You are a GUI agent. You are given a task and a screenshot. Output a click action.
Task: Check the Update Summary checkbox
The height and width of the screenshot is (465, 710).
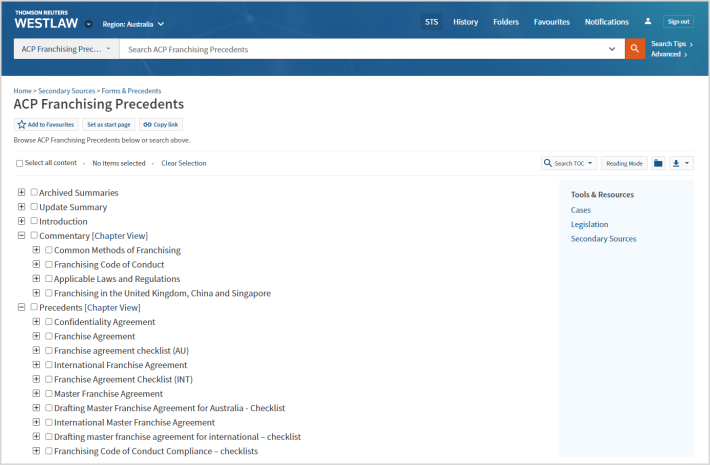pyautogui.click(x=34, y=207)
